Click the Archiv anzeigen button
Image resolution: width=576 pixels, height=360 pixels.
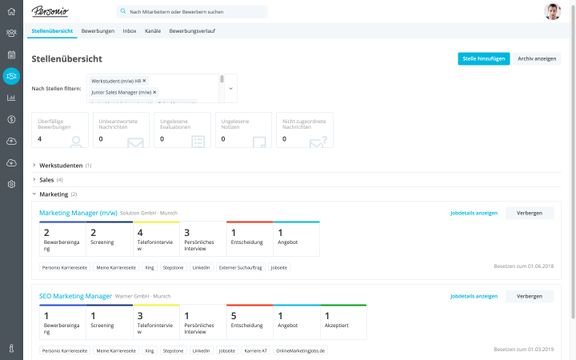(537, 58)
